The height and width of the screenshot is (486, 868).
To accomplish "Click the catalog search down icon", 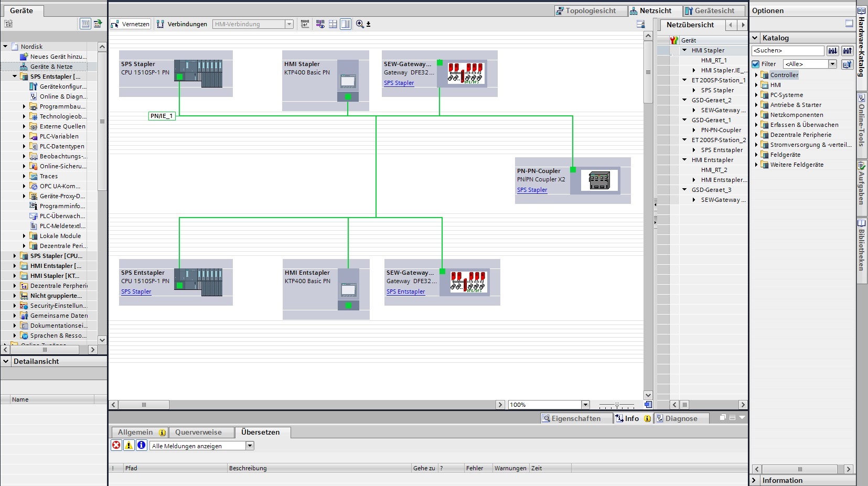I will pyautogui.click(x=832, y=51).
